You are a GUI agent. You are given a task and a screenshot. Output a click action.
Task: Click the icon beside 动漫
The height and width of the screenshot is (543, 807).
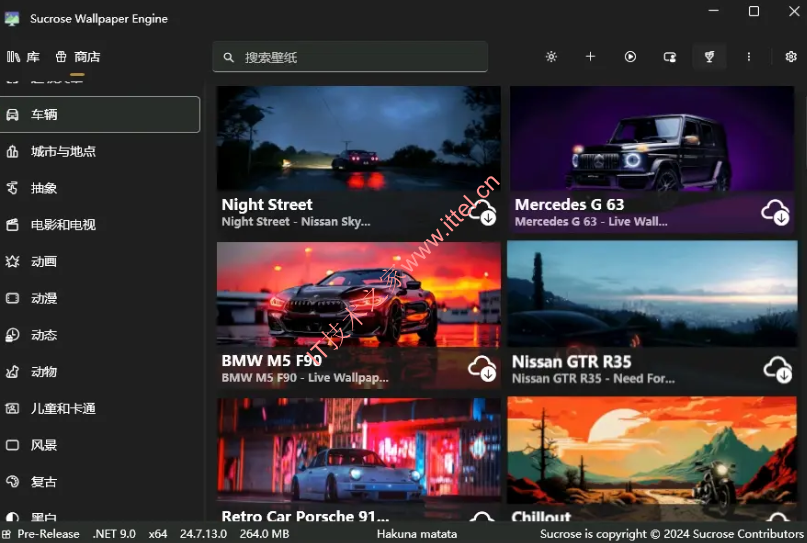[x=12, y=298]
